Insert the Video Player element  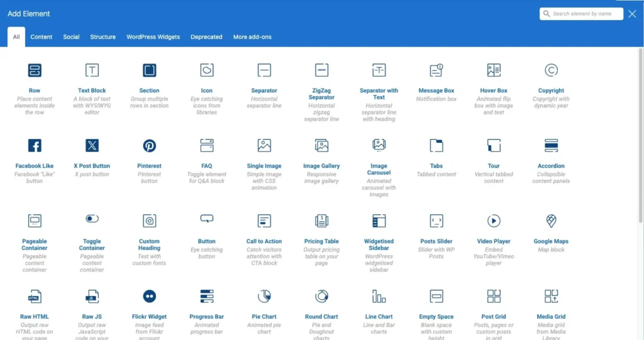(x=494, y=221)
